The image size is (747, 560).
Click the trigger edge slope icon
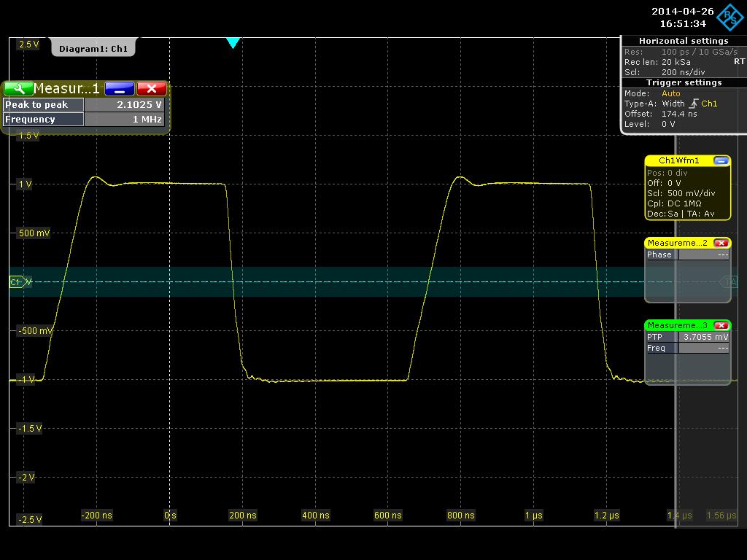click(x=694, y=104)
